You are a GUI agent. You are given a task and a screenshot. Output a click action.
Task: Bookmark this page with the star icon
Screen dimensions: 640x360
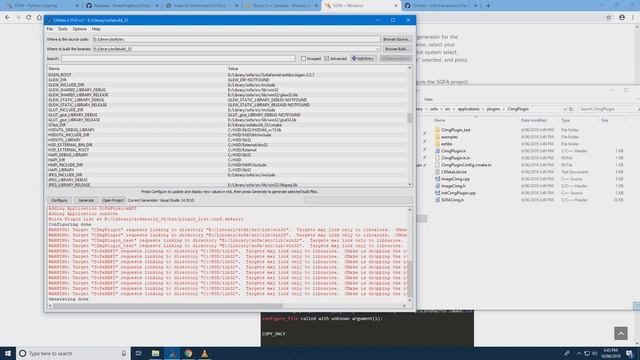tap(609, 18)
